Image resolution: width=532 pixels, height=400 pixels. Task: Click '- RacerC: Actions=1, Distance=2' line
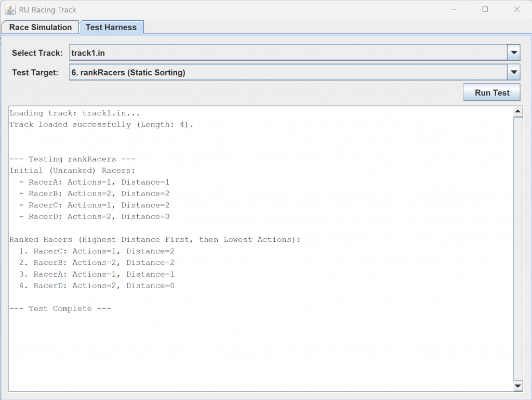(94, 205)
